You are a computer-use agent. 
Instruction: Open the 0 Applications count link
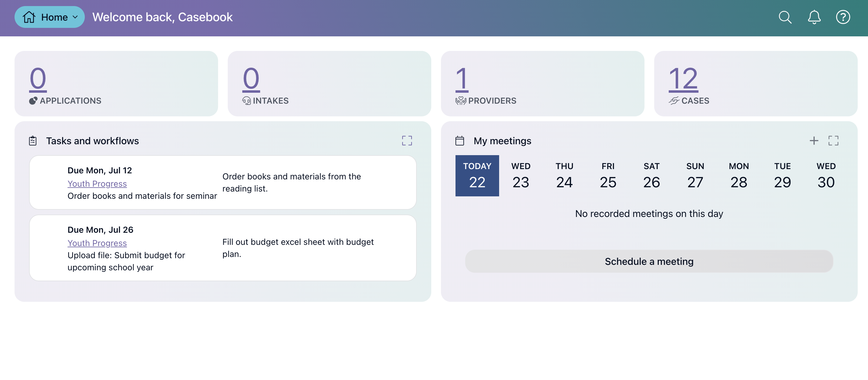(x=38, y=79)
